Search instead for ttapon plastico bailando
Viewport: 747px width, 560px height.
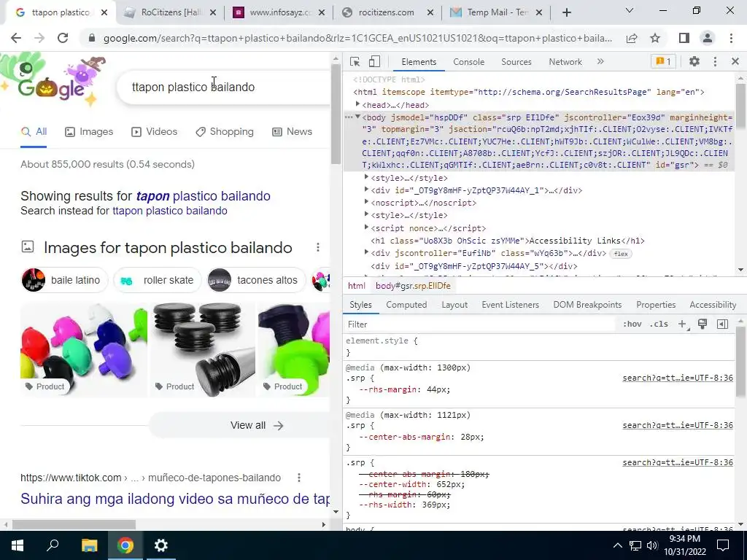pos(170,211)
